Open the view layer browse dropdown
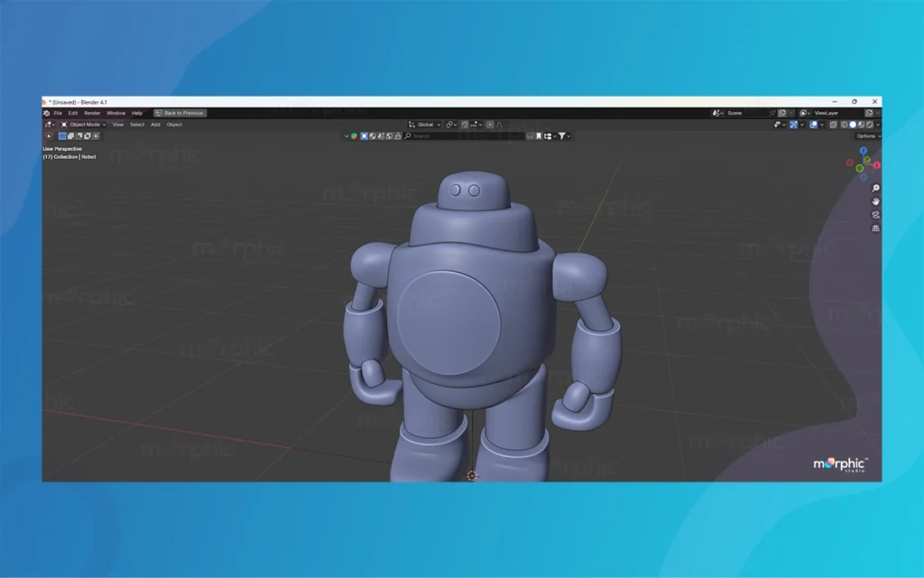924x578 pixels. 805,113
